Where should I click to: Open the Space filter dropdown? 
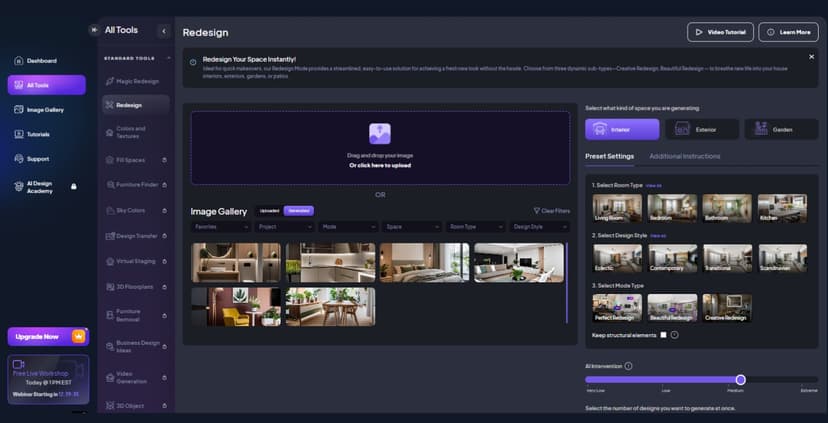412,227
